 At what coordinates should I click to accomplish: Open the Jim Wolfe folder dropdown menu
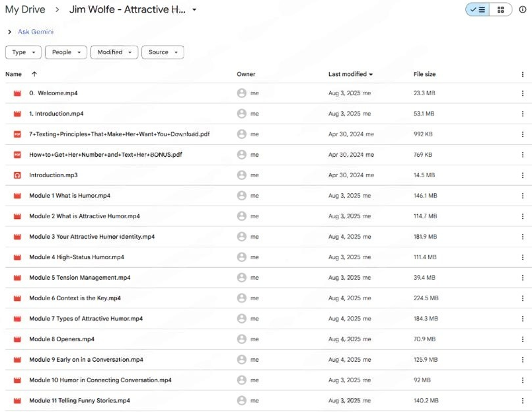coord(194,10)
